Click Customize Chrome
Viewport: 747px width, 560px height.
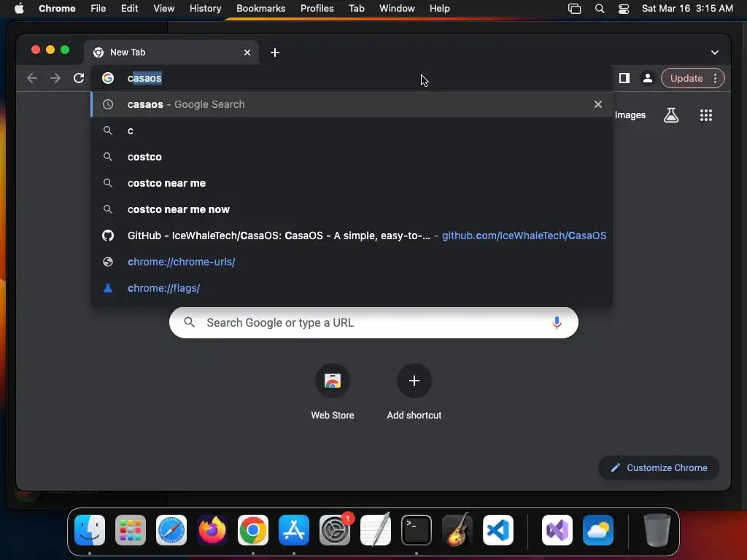659,467
